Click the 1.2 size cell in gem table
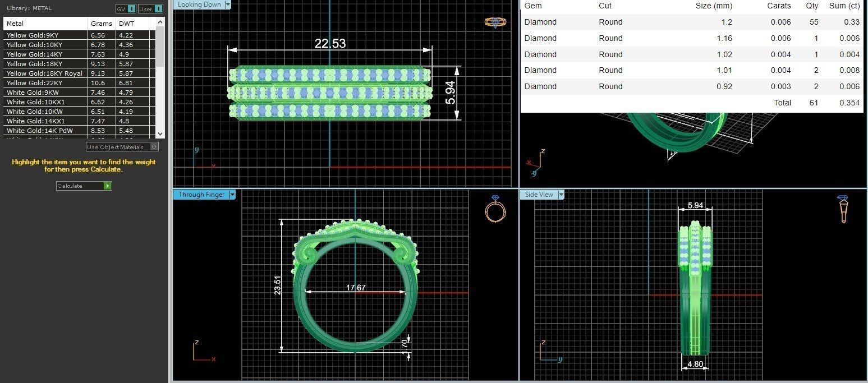This screenshot has width=868, height=383. click(727, 22)
